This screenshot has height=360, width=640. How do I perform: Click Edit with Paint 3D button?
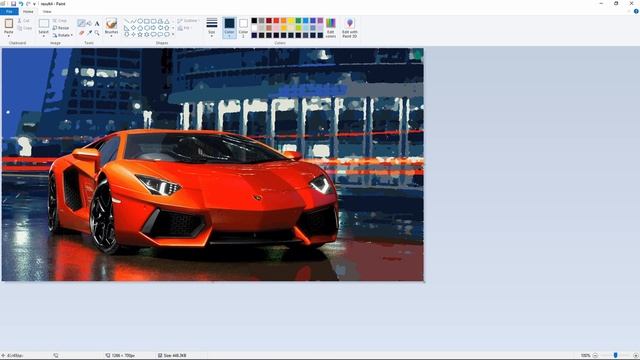[350, 28]
